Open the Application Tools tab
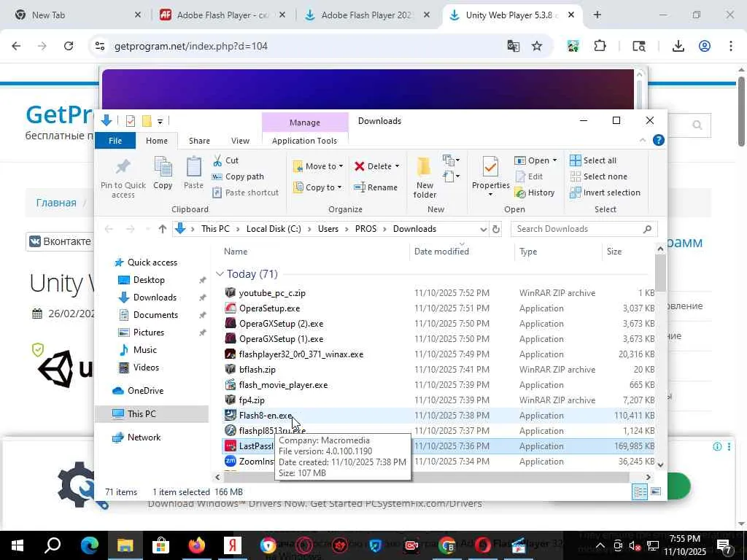Viewport: 747px width, 560px height. pyautogui.click(x=304, y=141)
